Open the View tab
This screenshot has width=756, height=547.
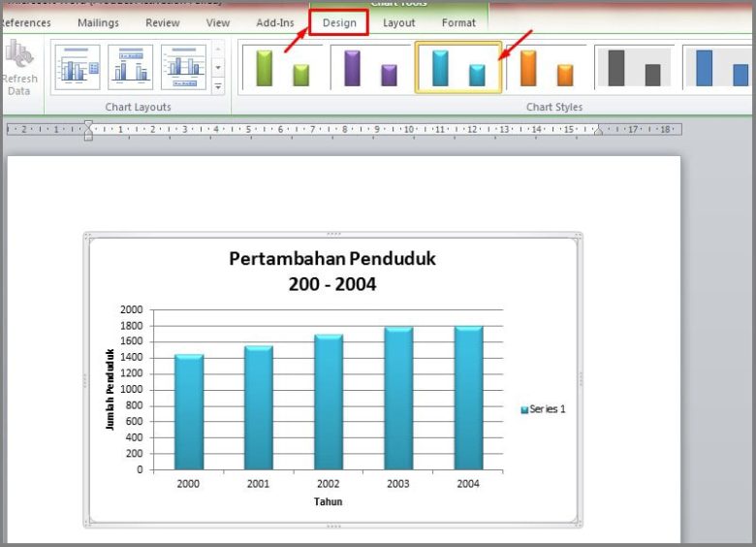218,22
